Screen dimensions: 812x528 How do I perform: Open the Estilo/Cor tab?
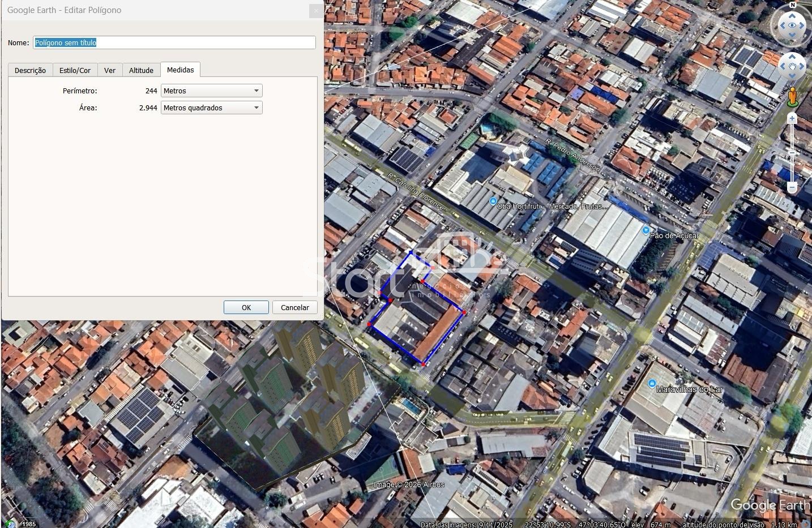[75, 70]
